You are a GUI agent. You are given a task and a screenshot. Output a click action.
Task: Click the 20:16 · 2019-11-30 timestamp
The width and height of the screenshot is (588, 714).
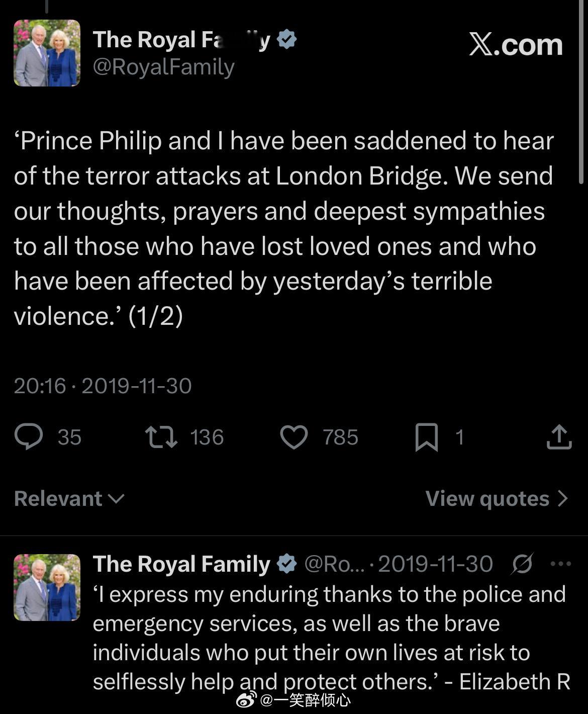tap(103, 386)
